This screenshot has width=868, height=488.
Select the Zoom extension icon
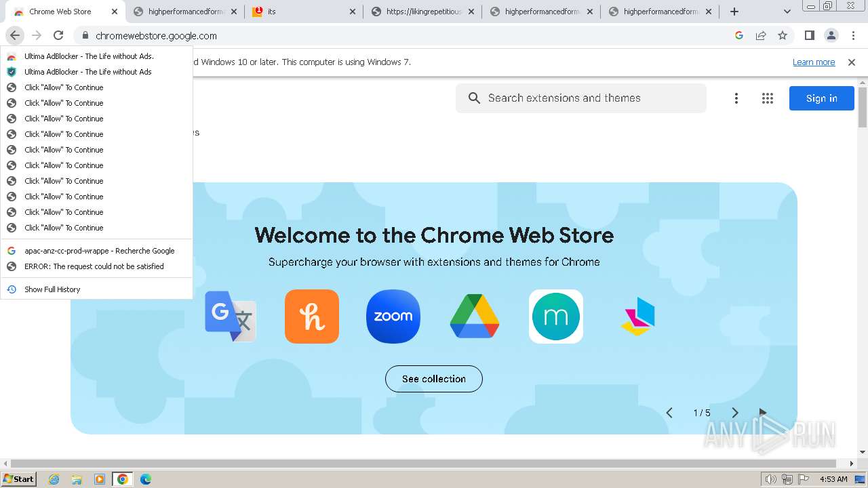coord(393,317)
